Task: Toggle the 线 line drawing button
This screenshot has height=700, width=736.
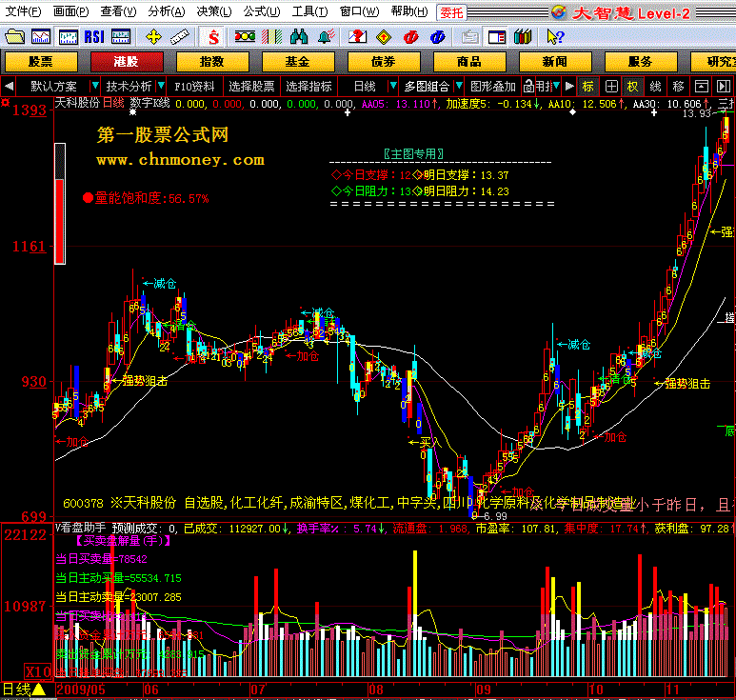Action: point(655,87)
